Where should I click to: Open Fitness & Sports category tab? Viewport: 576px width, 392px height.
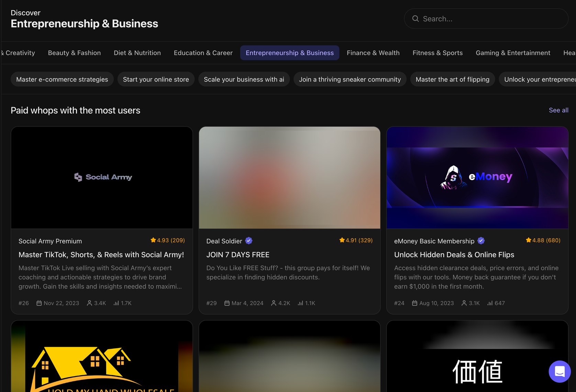click(437, 53)
